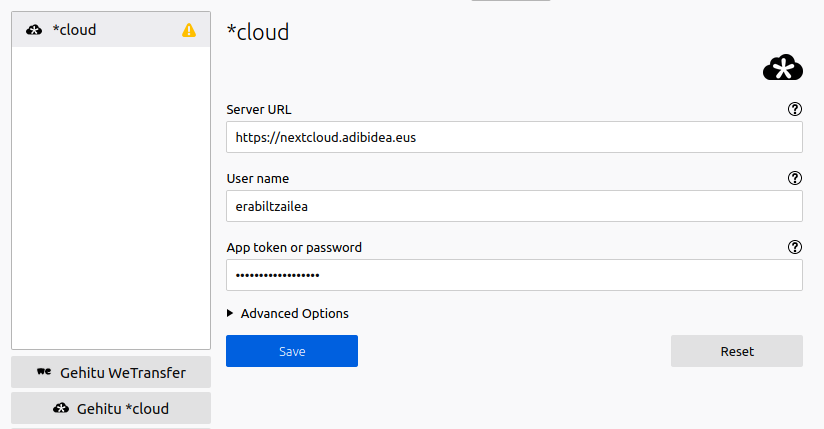Viewport: 824px width, 429px height.
Task: Expand the Advanced Options disclosure triangle
Action: [231, 313]
